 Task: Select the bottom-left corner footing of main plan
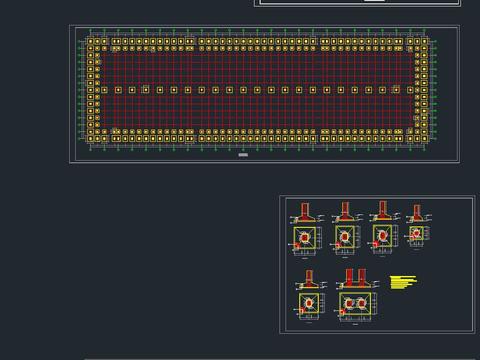(x=90, y=139)
